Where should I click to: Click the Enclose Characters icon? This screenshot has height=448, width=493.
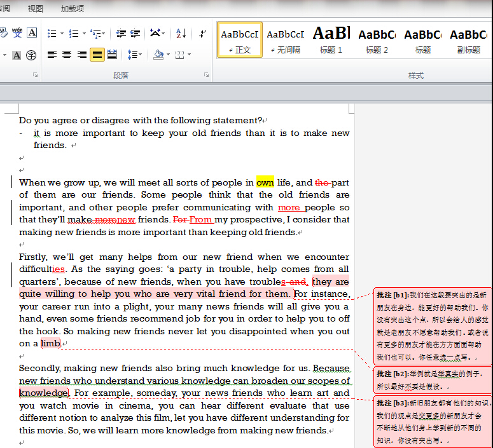[31, 55]
